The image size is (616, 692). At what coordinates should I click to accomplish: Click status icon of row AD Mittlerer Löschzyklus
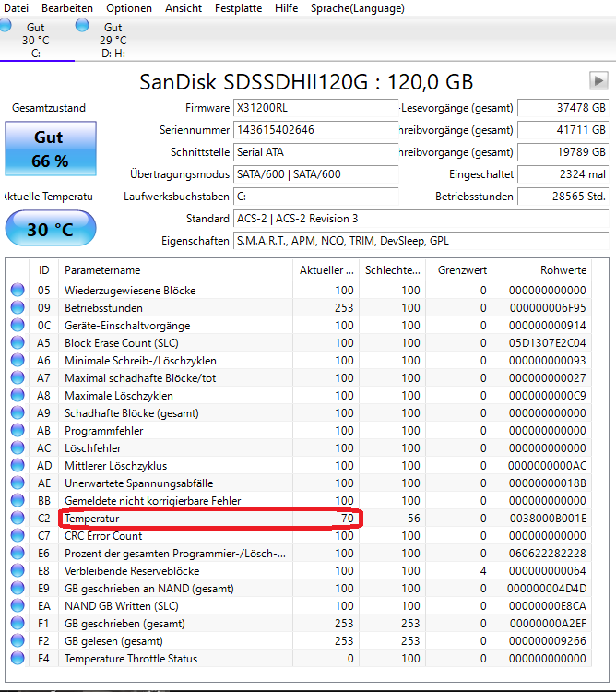(x=18, y=466)
